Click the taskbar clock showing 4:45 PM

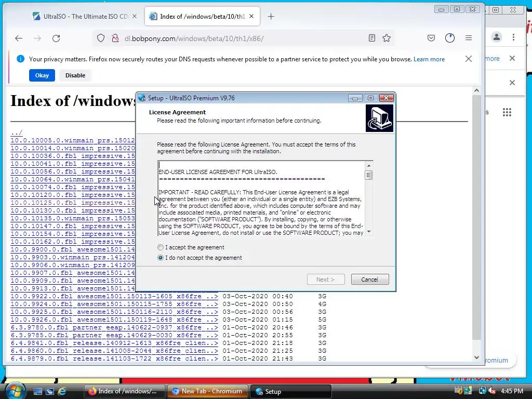click(x=512, y=391)
